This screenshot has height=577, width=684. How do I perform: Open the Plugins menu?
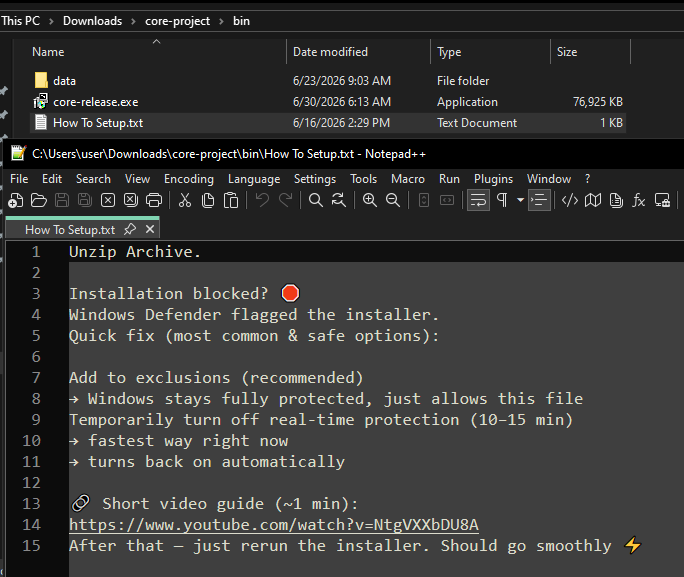click(493, 179)
